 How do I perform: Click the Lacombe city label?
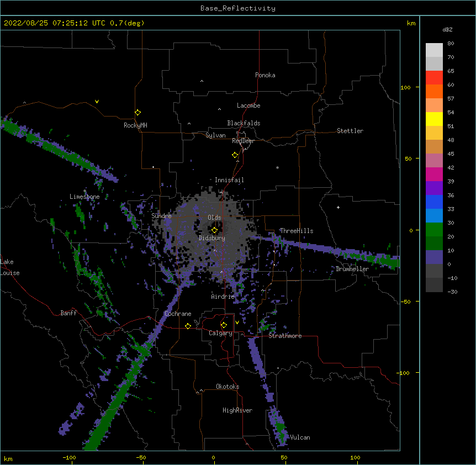[x=248, y=105]
